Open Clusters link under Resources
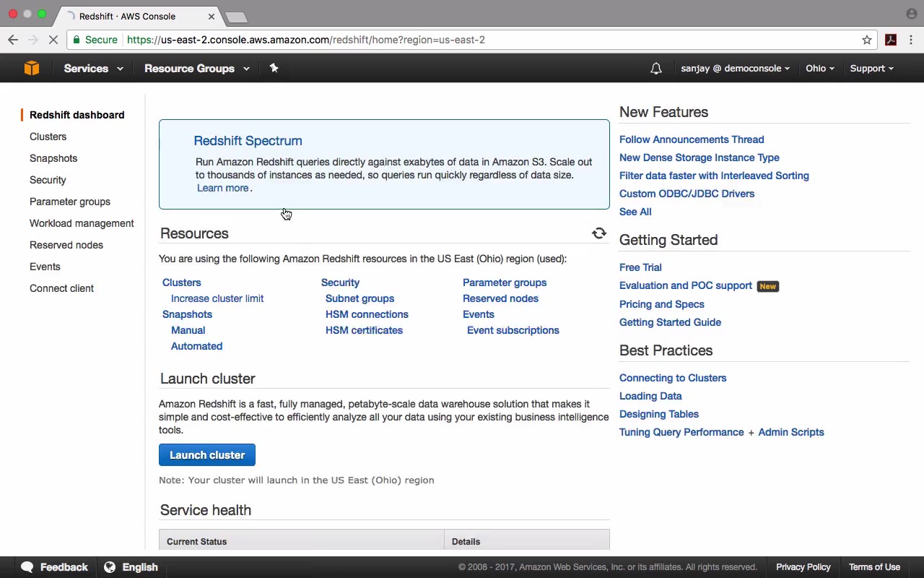The height and width of the screenshot is (578, 924). [x=182, y=282]
